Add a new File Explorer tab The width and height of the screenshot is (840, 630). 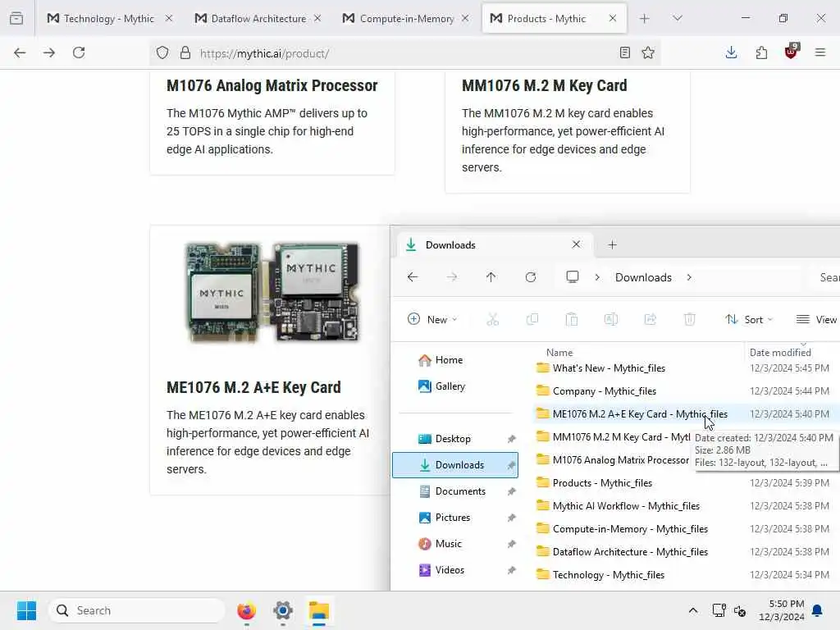click(612, 244)
